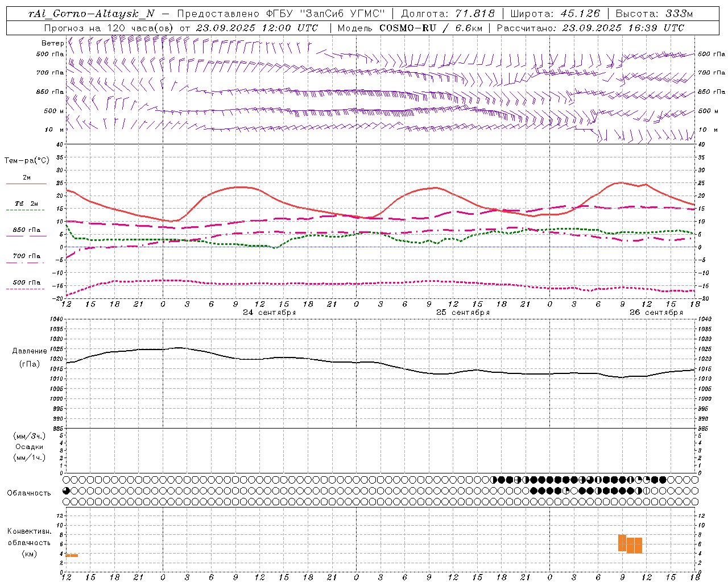Click the Давление pressure panel label
728x582 pixels.
pyautogui.click(x=30, y=351)
